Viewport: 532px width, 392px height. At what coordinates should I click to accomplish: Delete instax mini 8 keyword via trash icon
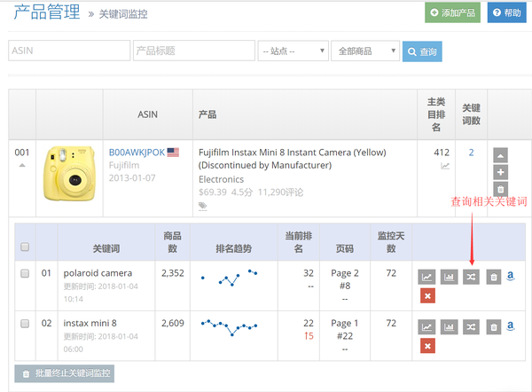coord(494,327)
